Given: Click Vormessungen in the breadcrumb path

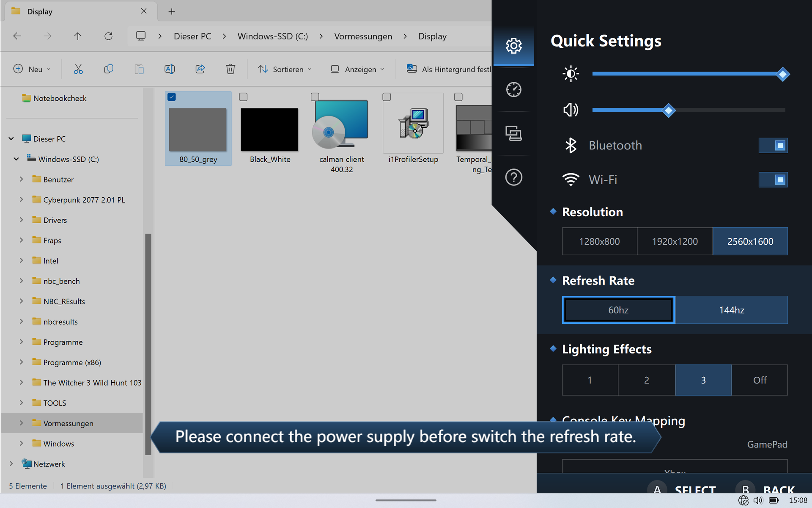Looking at the screenshot, I should click(x=363, y=36).
